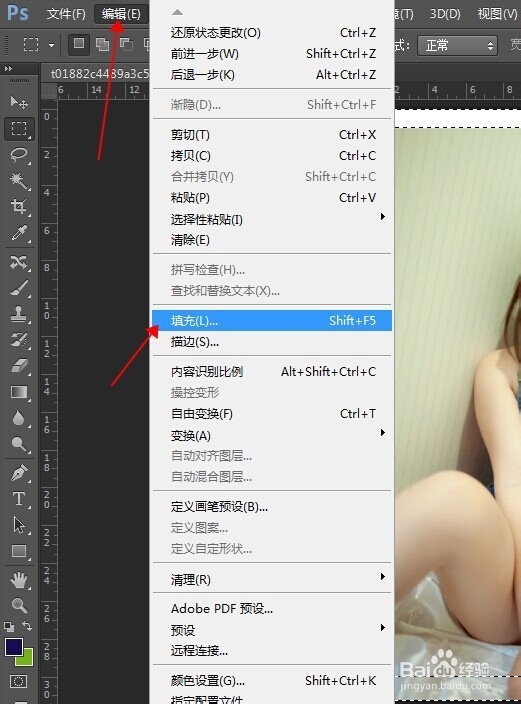
Task: Toggle Quick Mask mode icon
Action: click(18, 682)
